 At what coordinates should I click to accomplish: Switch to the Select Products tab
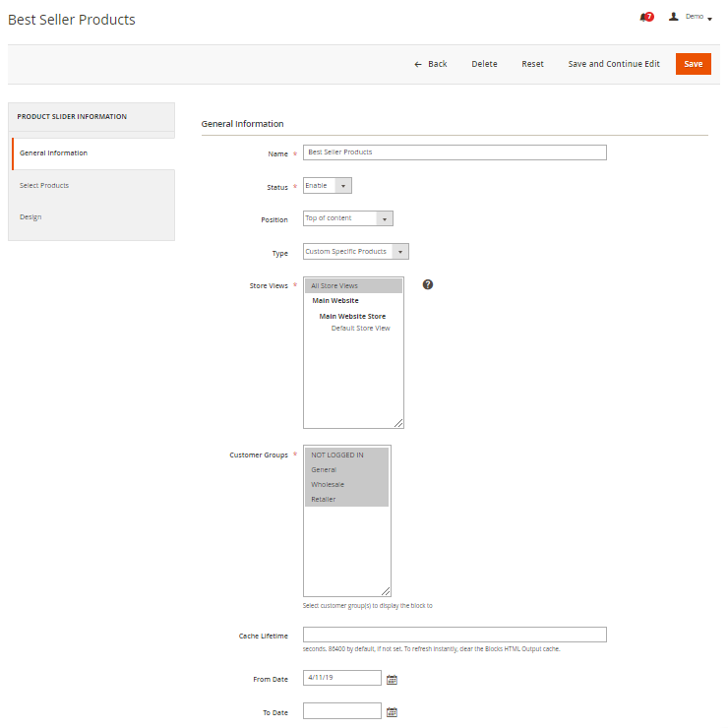[44, 185]
